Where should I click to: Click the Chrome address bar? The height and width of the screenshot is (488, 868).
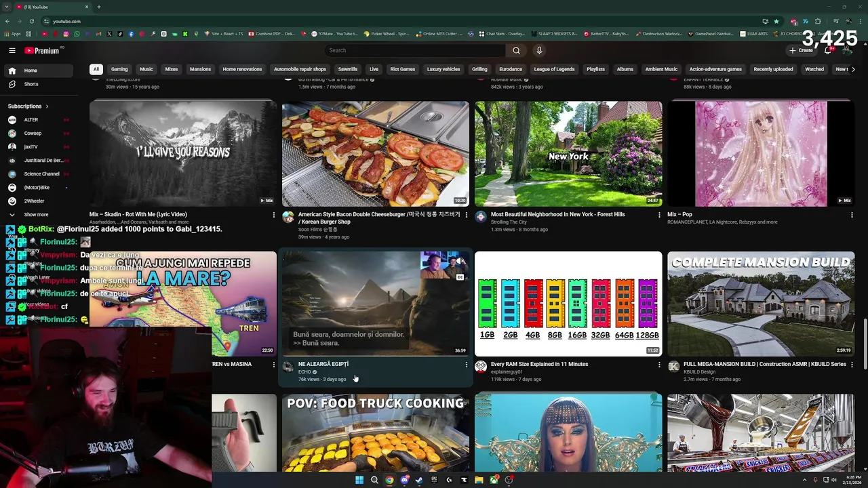tap(400, 21)
